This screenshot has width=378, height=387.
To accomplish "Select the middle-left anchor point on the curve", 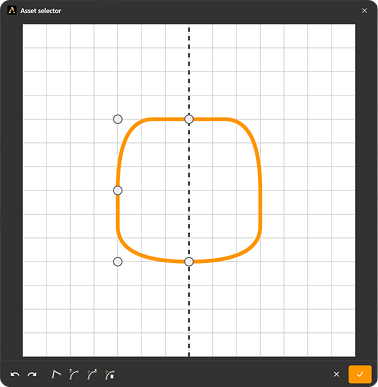I will click(x=118, y=190).
